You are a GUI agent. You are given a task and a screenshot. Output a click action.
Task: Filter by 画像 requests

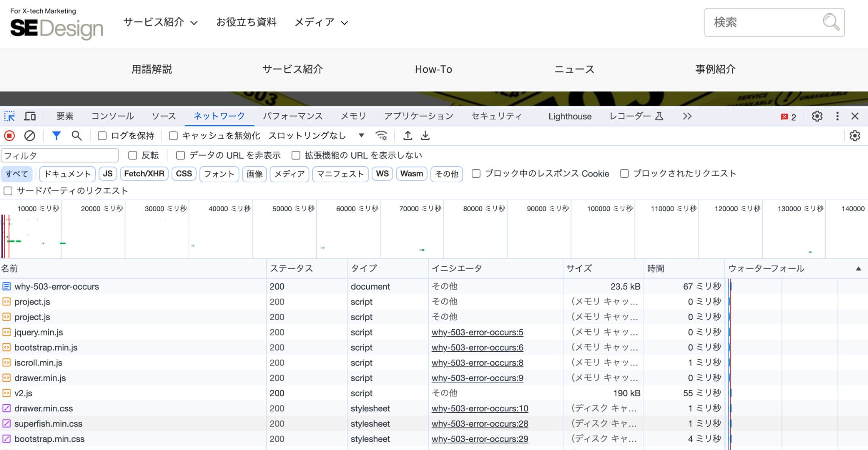point(254,174)
